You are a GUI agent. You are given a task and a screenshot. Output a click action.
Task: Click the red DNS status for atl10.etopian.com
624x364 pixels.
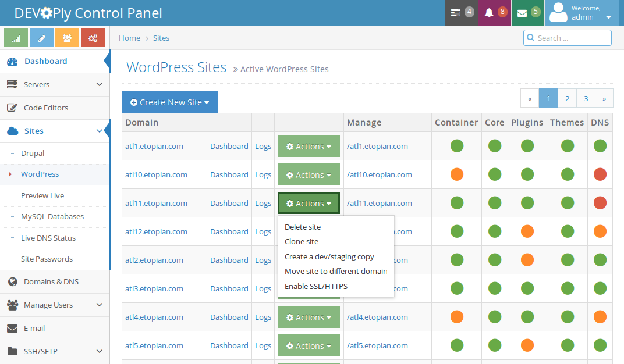[x=600, y=174]
